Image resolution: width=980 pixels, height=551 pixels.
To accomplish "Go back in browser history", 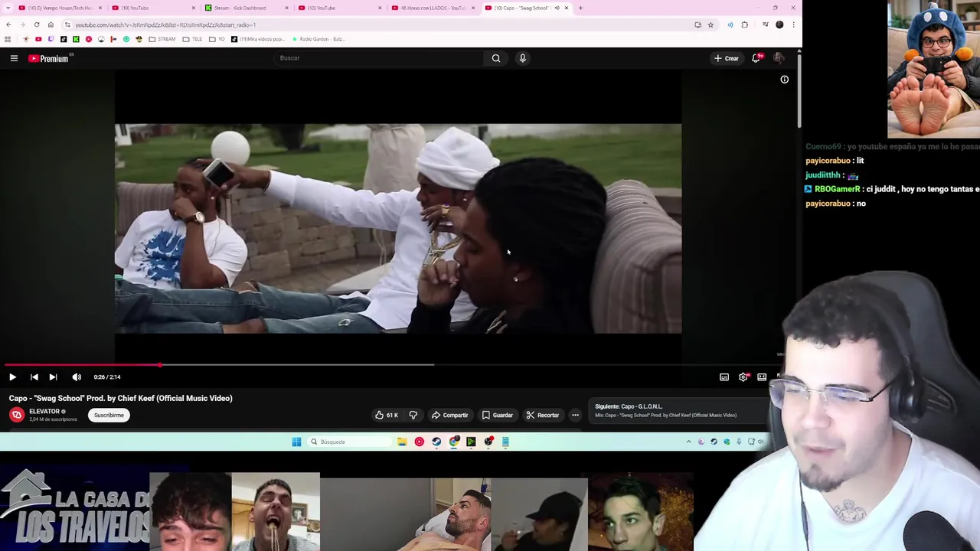I will (x=8, y=24).
